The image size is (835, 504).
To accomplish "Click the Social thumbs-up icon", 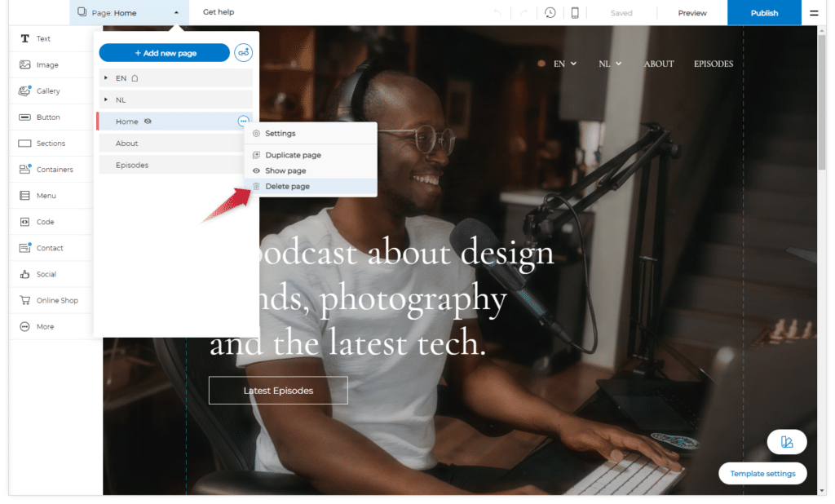I will 24,274.
